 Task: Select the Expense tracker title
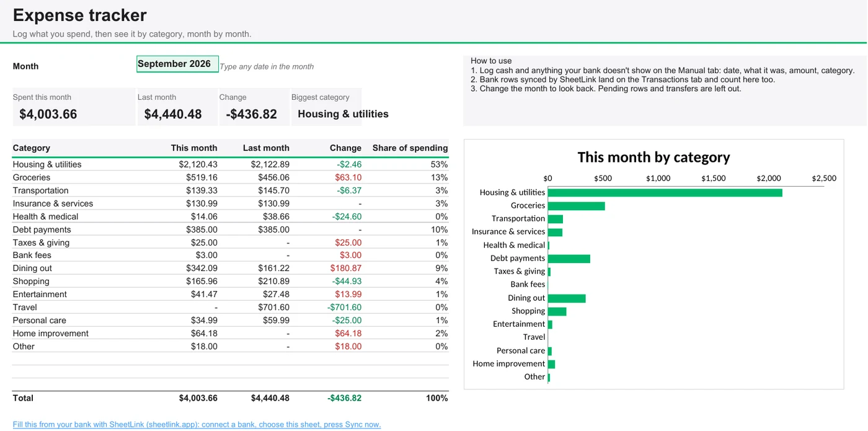[80, 15]
